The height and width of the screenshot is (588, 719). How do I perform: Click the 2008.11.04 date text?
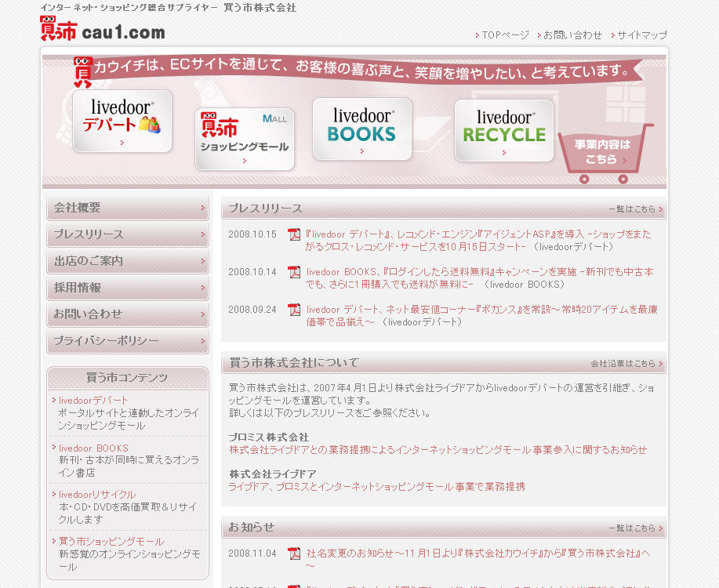click(x=252, y=554)
